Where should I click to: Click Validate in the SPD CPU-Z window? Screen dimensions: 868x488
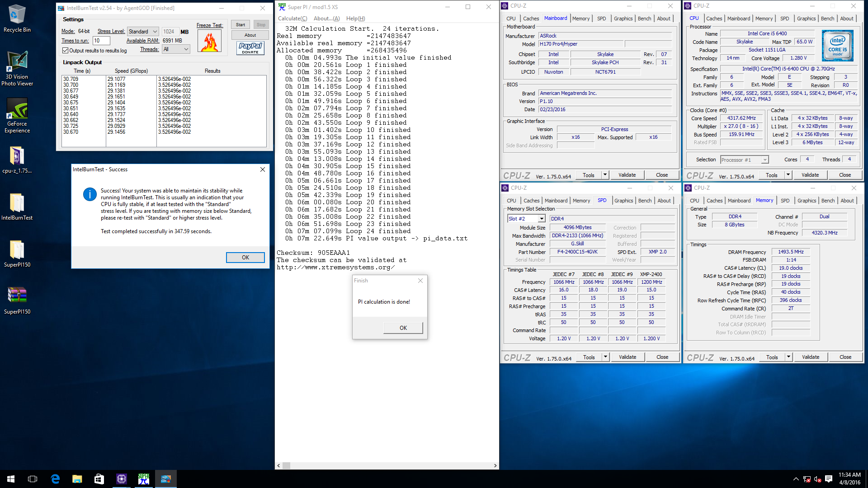click(x=627, y=357)
